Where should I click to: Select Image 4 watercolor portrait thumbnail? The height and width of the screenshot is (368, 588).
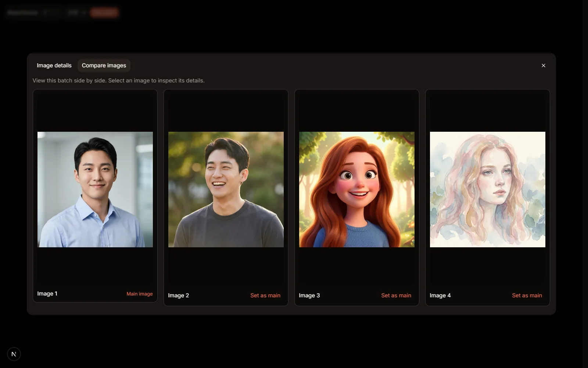[x=488, y=190]
